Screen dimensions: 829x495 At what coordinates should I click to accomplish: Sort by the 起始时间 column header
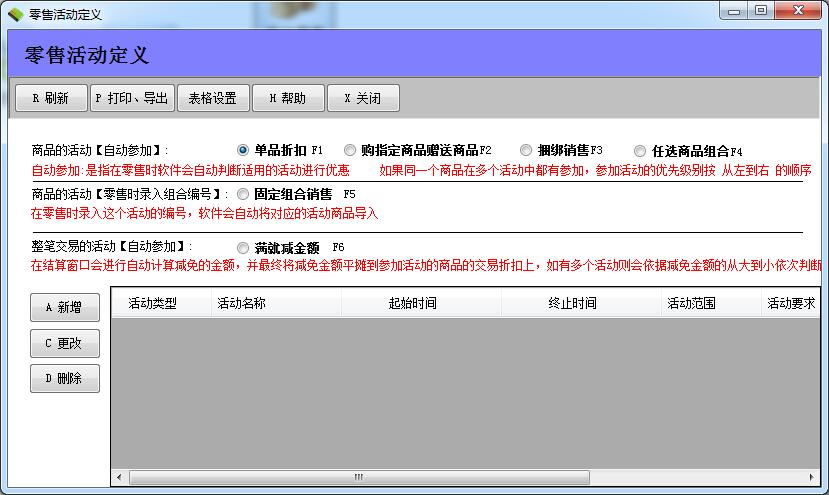[x=421, y=303]
